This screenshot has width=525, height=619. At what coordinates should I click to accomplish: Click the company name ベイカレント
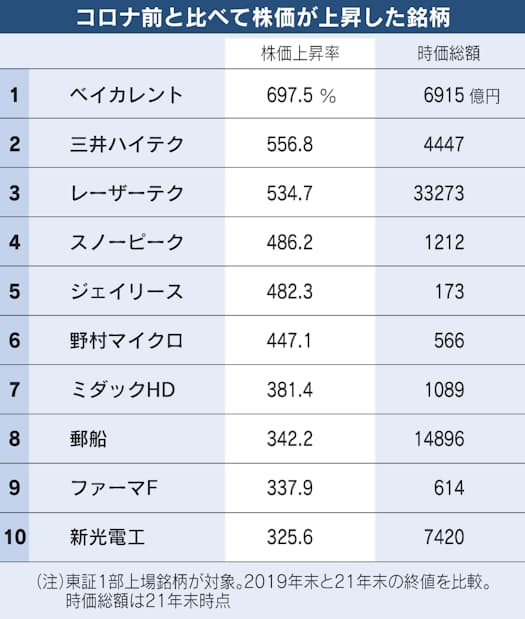[x=126, y=95]
